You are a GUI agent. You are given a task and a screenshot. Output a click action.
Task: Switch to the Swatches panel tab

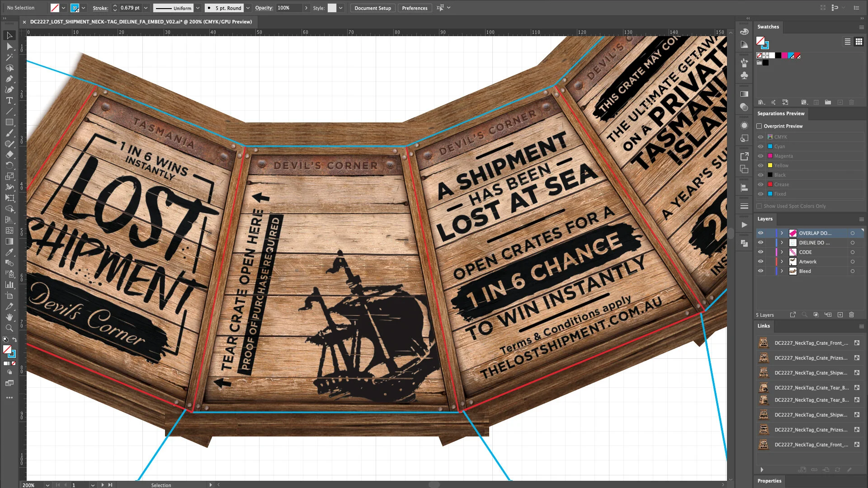point(768,27)
